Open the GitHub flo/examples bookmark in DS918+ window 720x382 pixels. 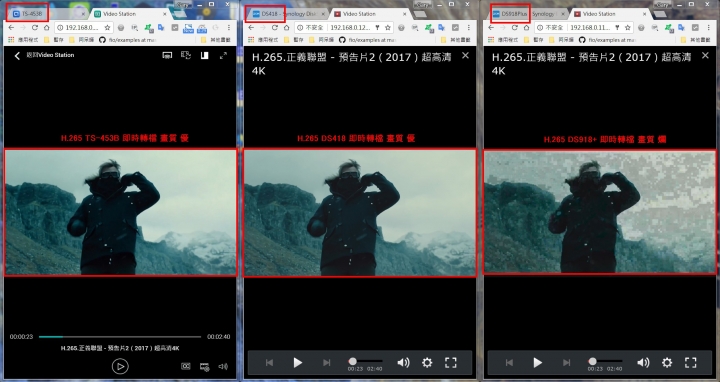point(609,40)
